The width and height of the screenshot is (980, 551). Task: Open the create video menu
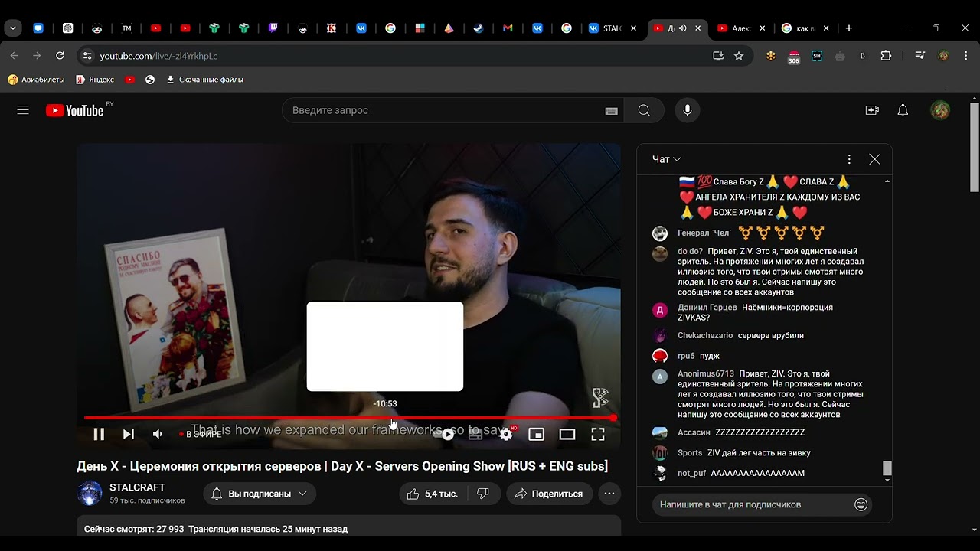coord(872,110)
